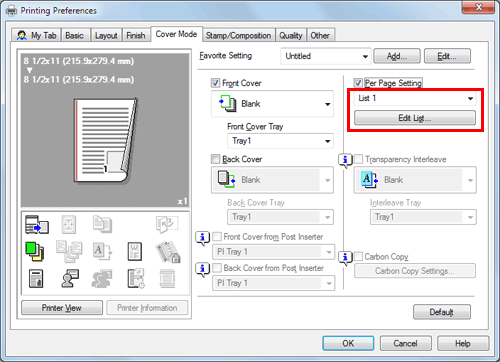Image resolution: width=500 pixels, height=362 pixels.
Task: Click info icon beside Transparency Interleave
Action: coord(345,161)
